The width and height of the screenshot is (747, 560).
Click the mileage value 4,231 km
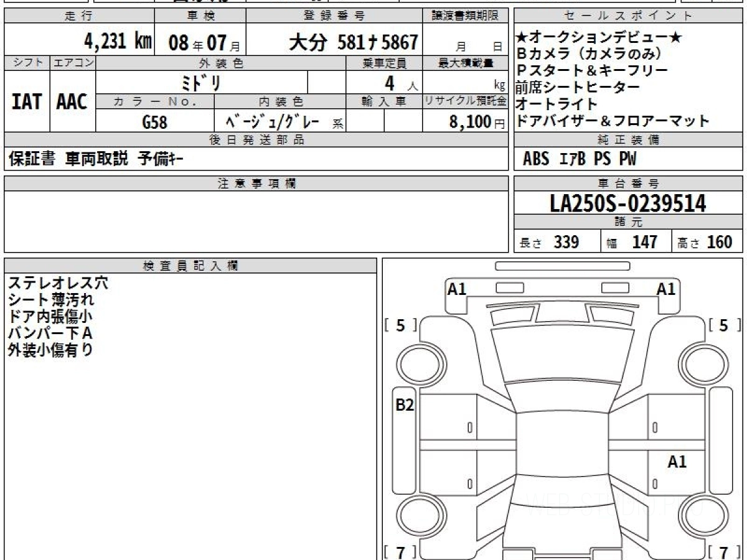click(x=118, y=42)
